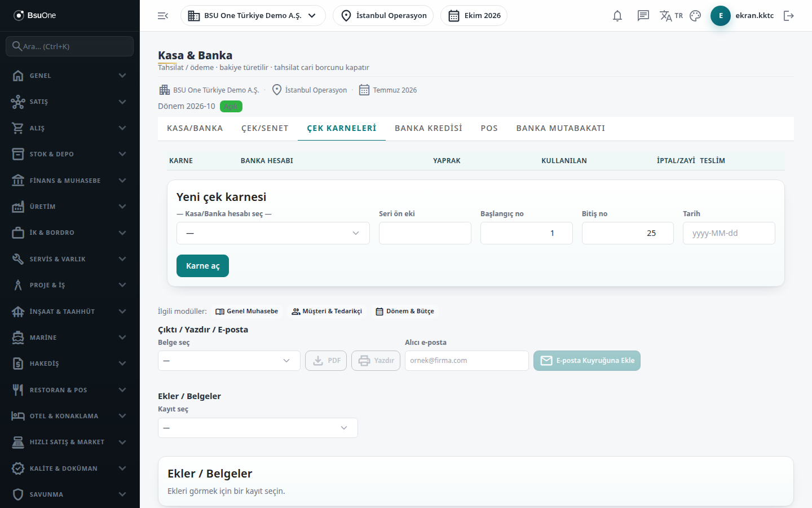Image resolution: width=812 pixels, height=508 pixels.
Task: Open theme palette icon
Action: 695,16
